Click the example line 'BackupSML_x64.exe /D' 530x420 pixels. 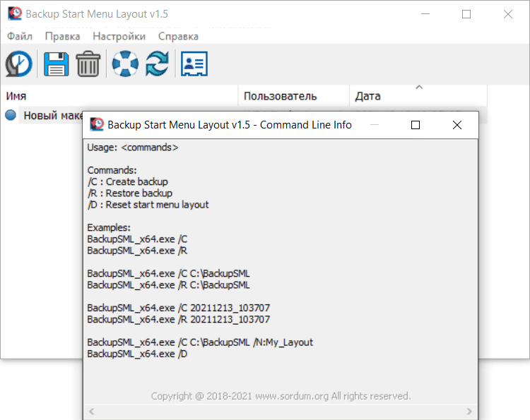pos(137,354)
